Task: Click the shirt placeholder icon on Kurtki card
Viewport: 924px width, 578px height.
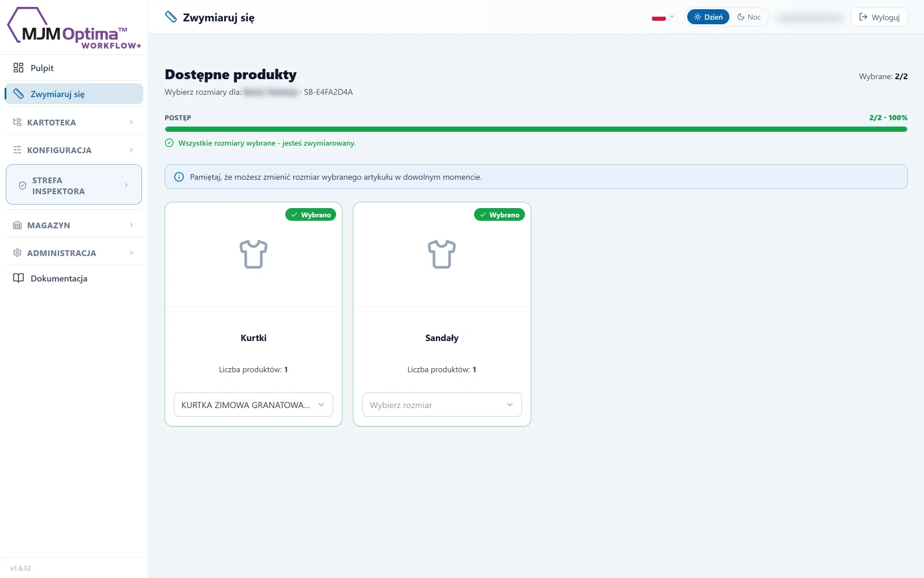Action: 254,254
